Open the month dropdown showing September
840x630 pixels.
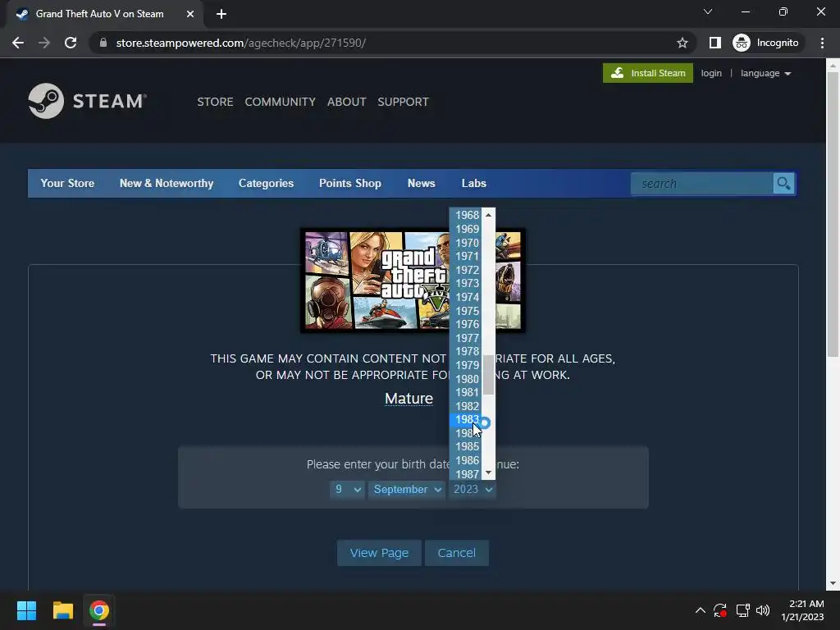(x=406, y=489)
